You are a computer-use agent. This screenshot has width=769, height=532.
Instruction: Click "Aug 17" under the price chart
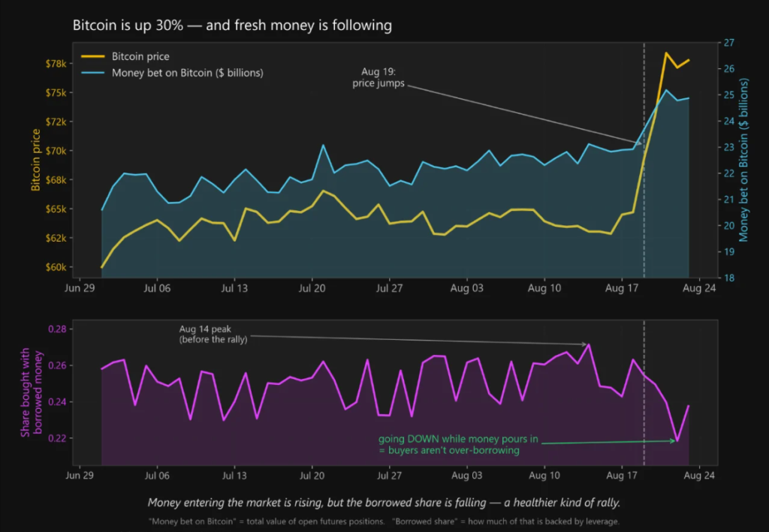click(x=622, y=288)
